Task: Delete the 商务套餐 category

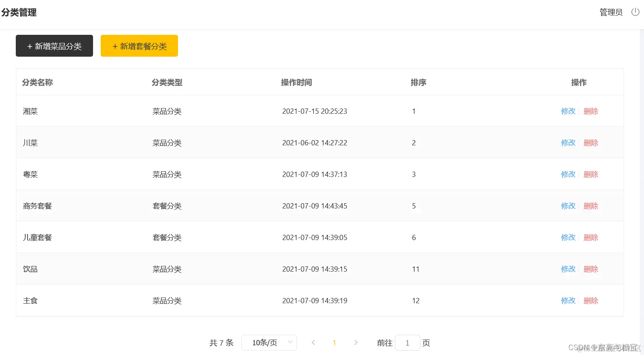Action: 591,206
